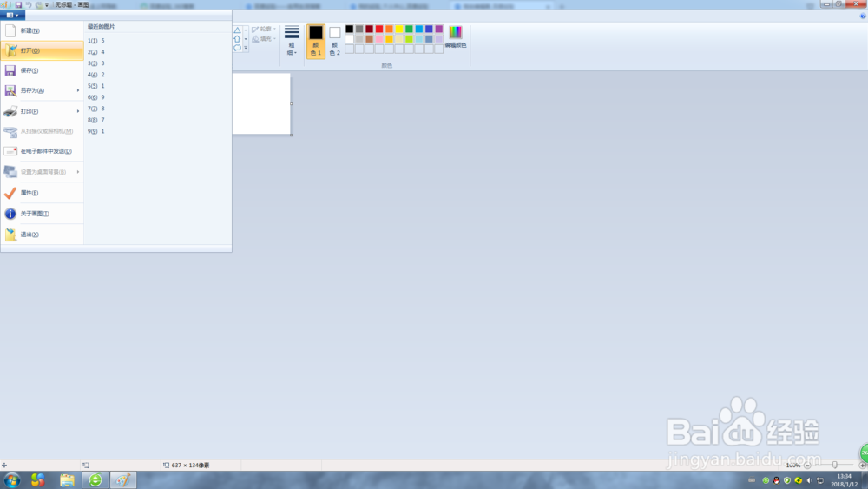Click the volume speaker tray icon

click(809, 480)
